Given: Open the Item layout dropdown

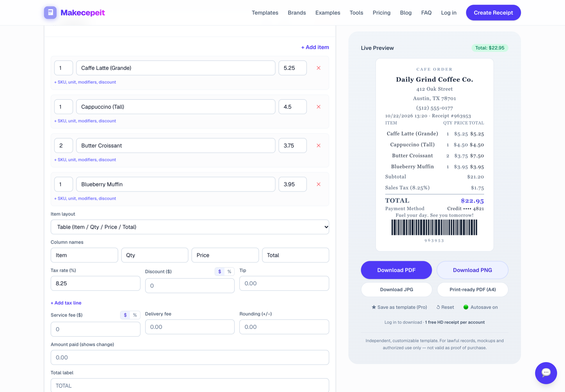Looking at the screenshot, I should coord(190,227).
